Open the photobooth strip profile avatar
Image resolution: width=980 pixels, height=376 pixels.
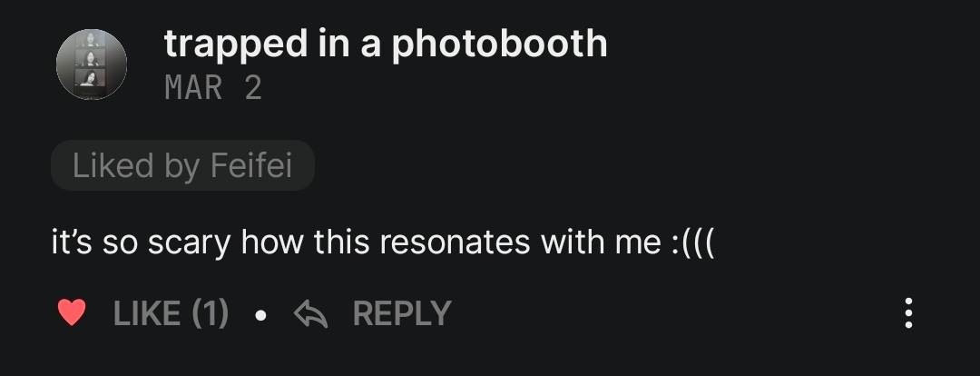[x=92, y=64]
